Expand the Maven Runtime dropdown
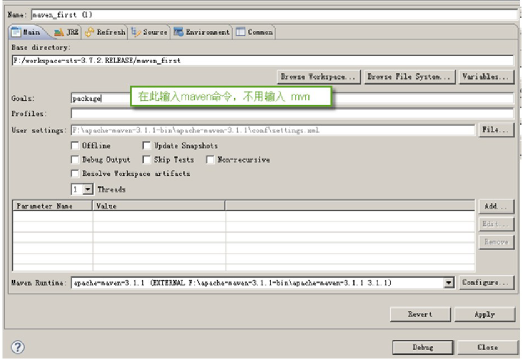 point(449,282)
